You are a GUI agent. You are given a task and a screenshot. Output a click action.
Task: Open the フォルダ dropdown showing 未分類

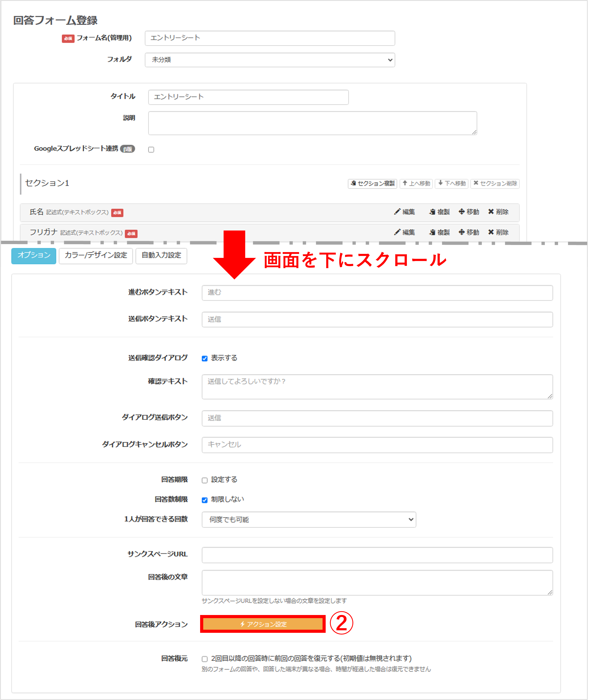[x=270, y=60]
